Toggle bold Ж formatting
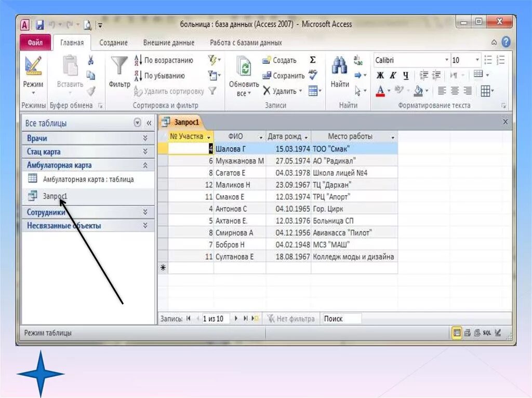 point(380,75)
